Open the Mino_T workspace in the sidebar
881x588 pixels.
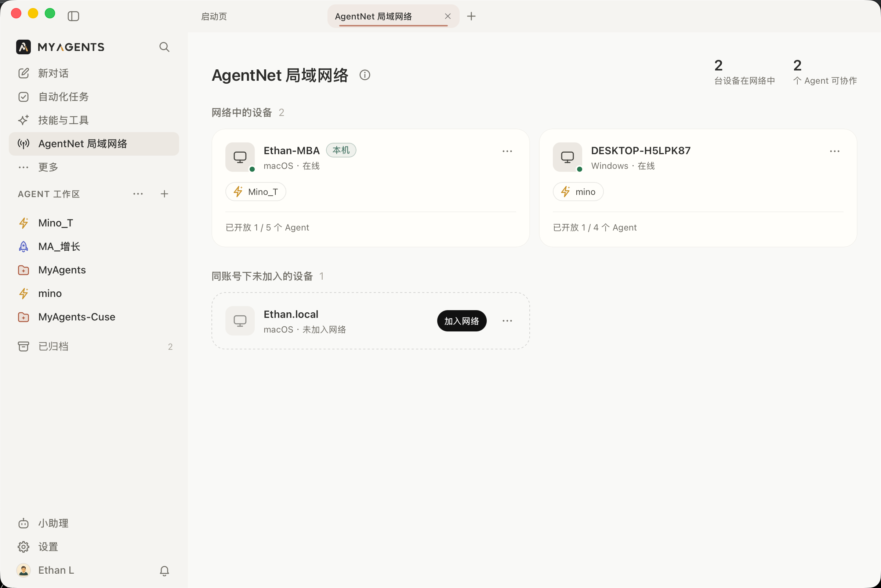94,223
